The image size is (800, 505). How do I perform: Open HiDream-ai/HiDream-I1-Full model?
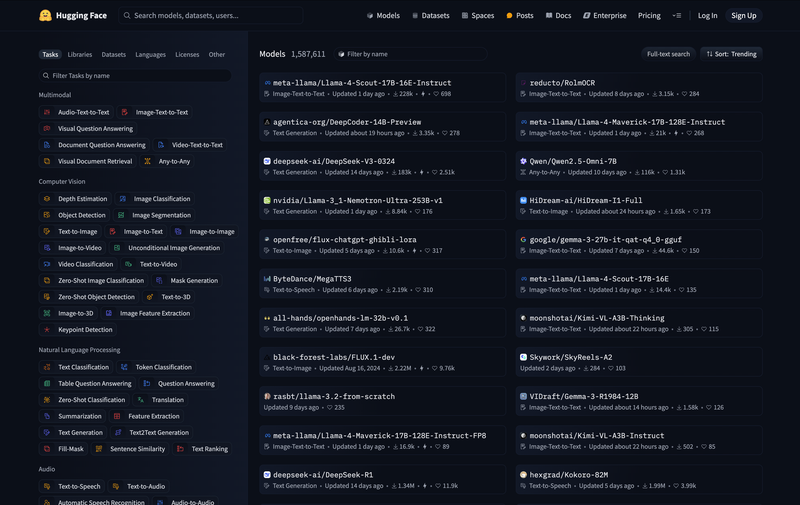(639, 206)
